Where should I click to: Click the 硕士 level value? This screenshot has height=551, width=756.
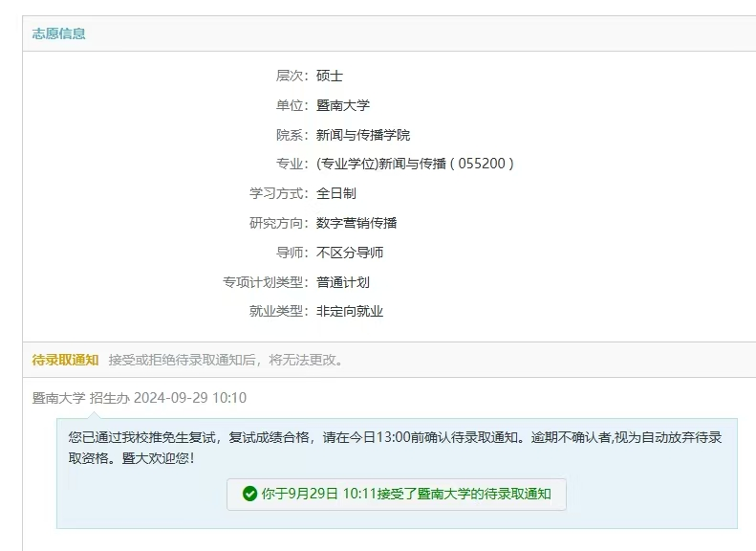point(330,76)
